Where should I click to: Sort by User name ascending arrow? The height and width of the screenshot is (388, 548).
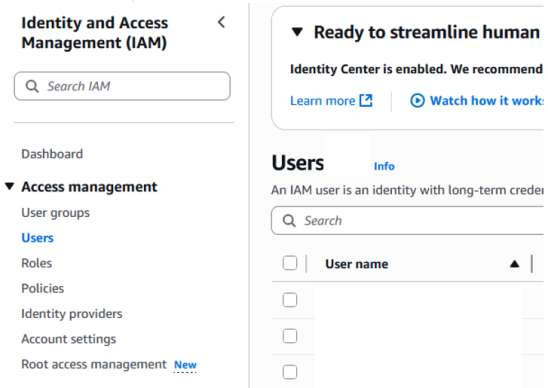pos(514,264)
